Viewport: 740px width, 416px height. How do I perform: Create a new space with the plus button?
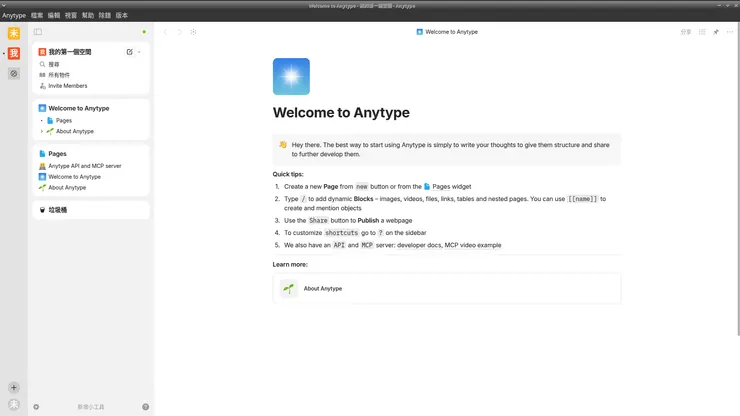click(14, 387)
